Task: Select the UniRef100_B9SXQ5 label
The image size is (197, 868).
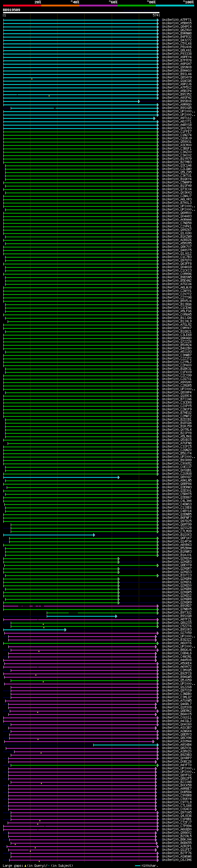Action: [177, 108]
